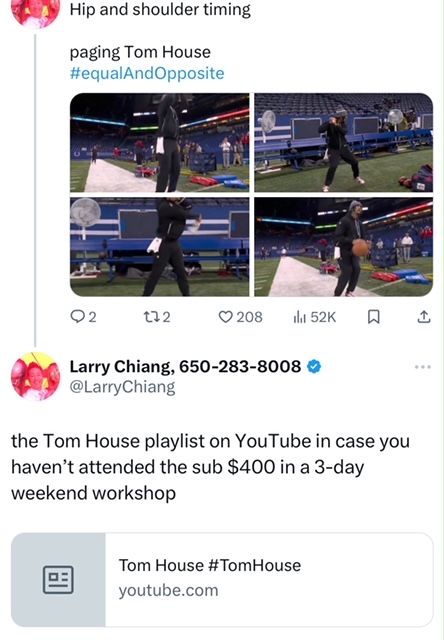Open the #equalAndOpposite hashtag
The height and width of the screenshot is (640, 444).
(147, 73)
